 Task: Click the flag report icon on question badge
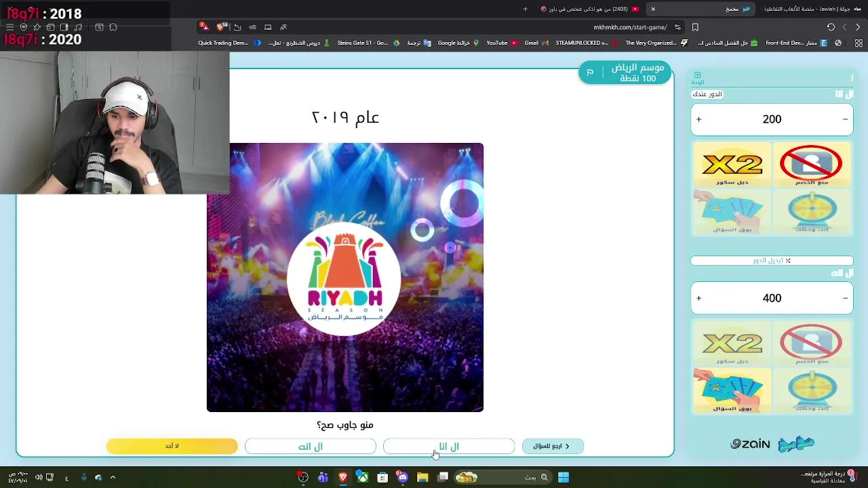point(590,73)
